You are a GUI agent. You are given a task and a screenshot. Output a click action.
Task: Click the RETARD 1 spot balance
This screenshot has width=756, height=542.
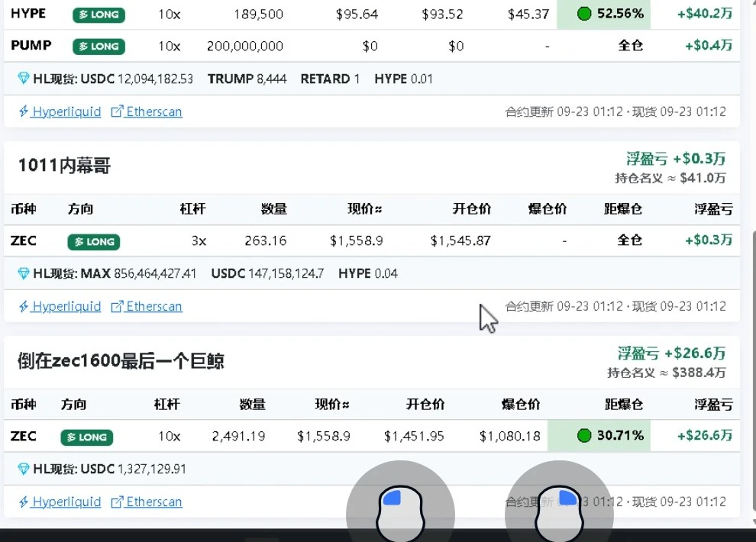330,79
